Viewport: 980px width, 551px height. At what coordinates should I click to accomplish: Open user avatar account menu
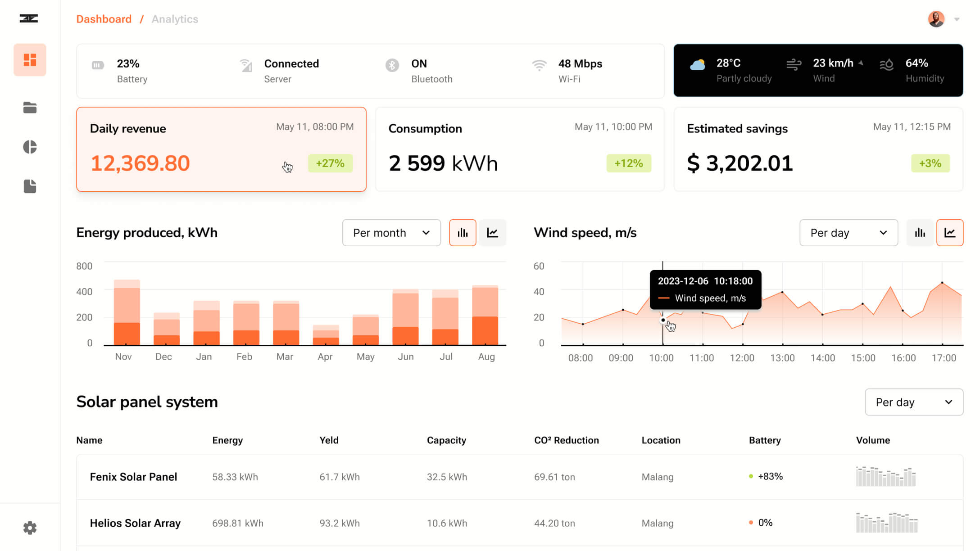click(x=936, y=19)
